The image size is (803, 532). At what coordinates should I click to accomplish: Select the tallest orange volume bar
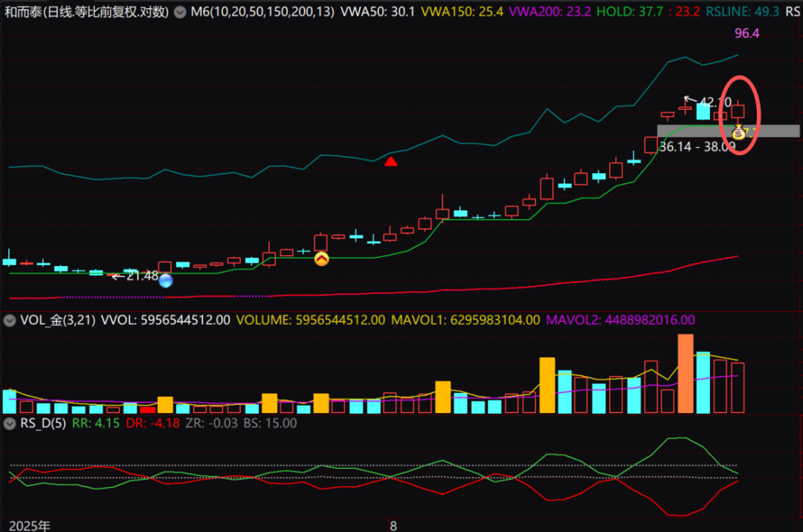click(x=686, y=374)
